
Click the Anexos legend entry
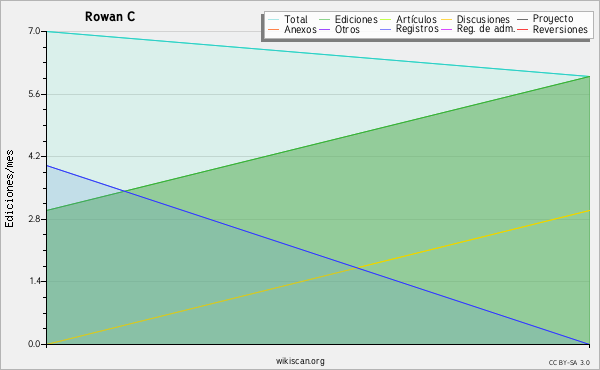[x=292, y=29]
